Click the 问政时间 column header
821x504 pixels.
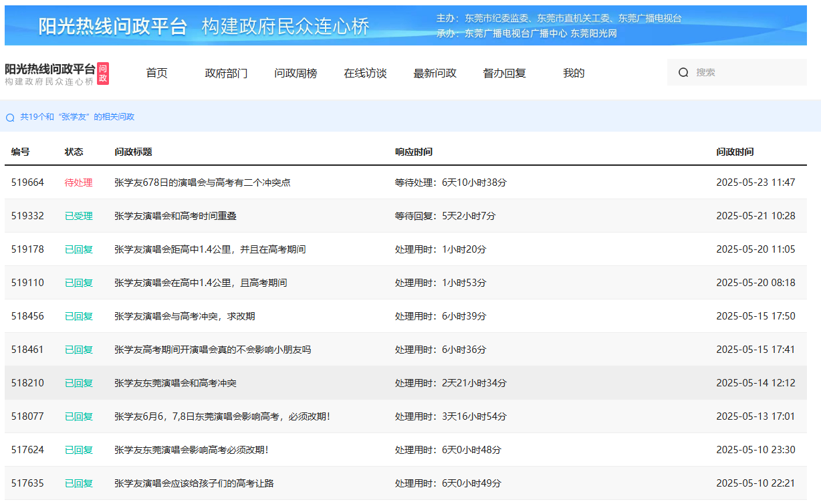pyautogui.click(x=735, y=152)
